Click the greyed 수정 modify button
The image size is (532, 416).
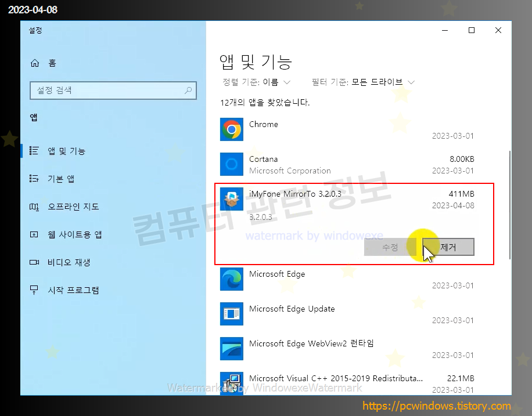pyautogui.click(x=390, y=247)
